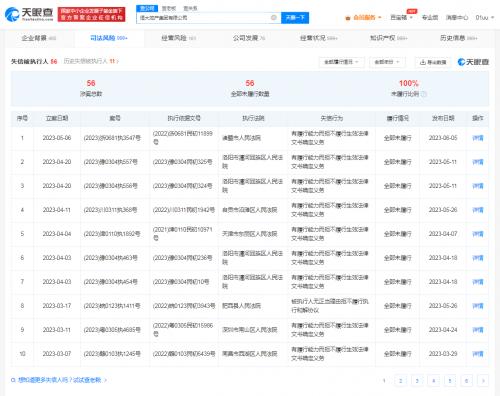Click the 想知道更多失信人吗 link at the bottom
Viewport: 500px width, 396px height.
coord(59,380)
